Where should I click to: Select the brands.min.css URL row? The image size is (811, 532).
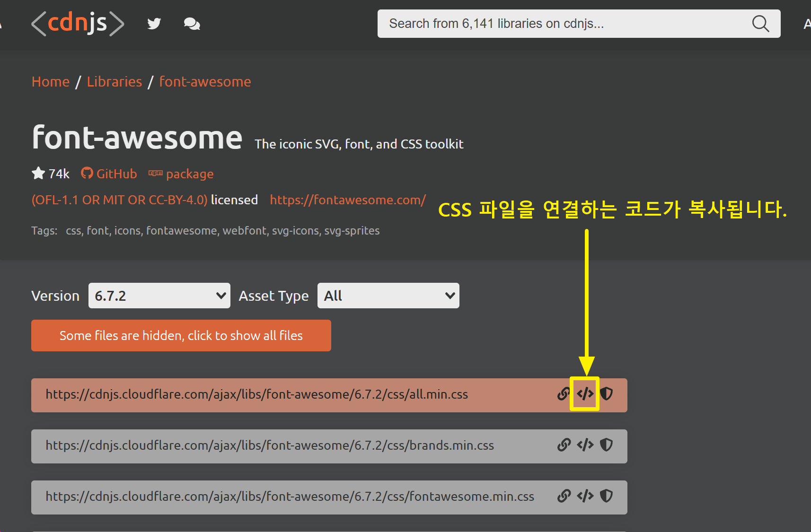[x=329, y=446]
